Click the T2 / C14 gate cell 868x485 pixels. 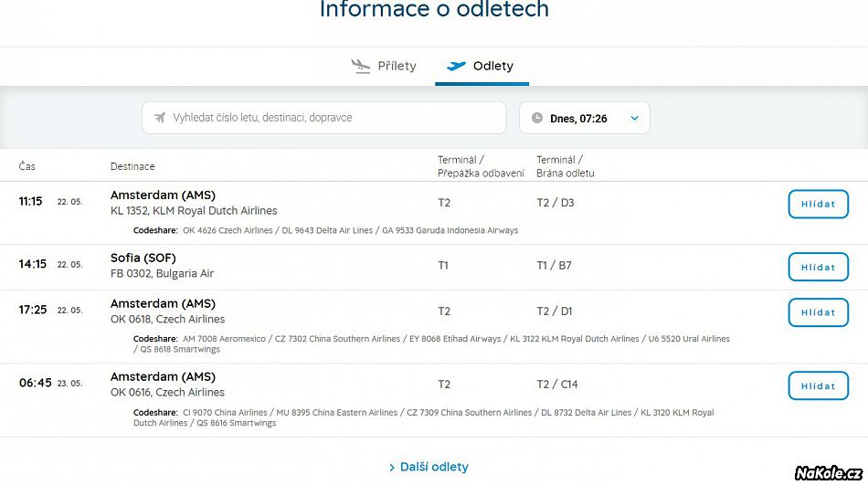(x=557, y=385)
